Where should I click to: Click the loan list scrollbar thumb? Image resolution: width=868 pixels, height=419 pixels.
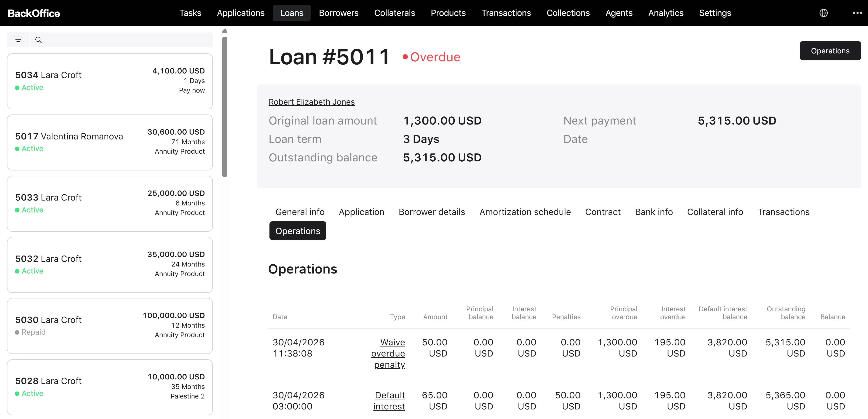[x=225, y=107]
